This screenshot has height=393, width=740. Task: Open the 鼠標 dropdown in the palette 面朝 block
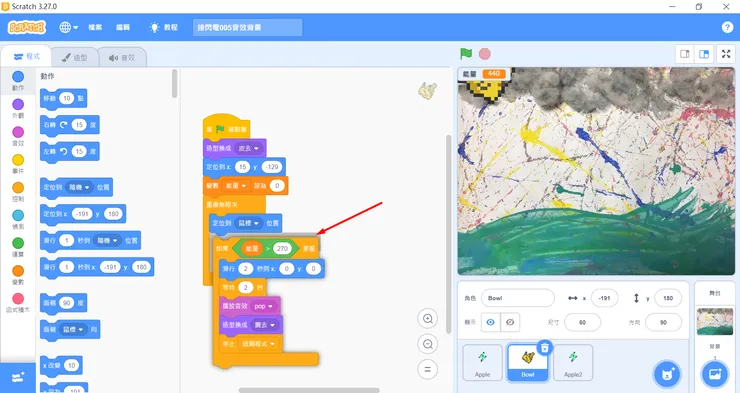click(x=73, y=329)
